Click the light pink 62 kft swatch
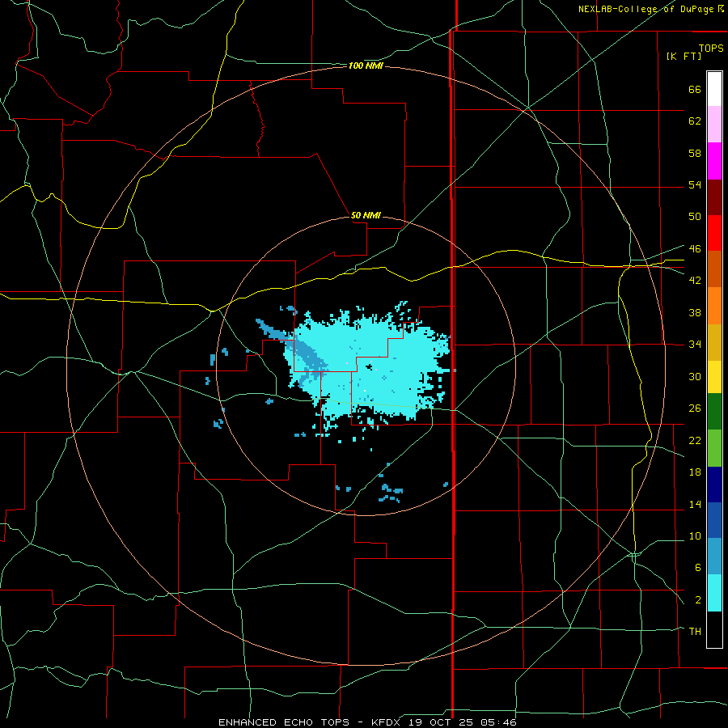 tap(714, 124)
